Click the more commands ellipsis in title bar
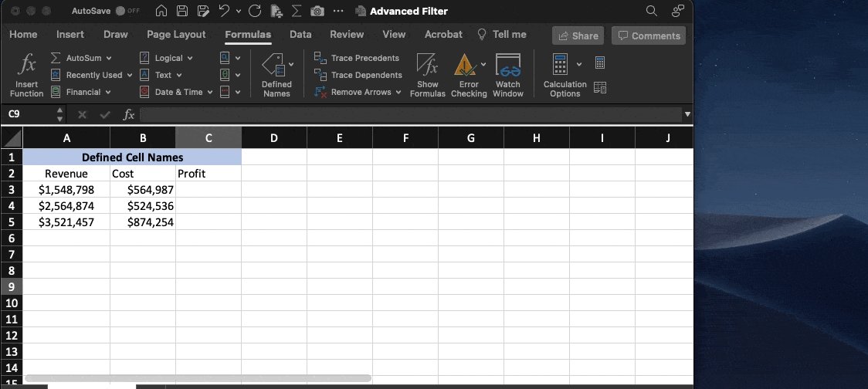The height and width of the screenshot is (389, 868). [x=338, y=11]
